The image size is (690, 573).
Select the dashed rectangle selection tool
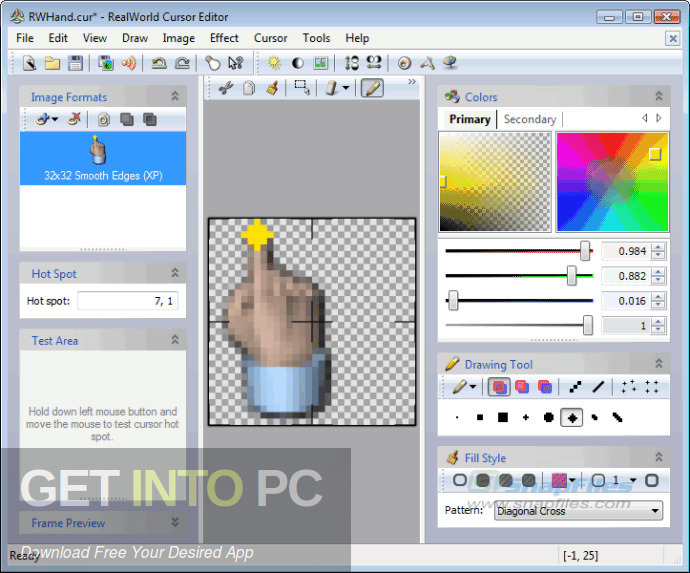302,88
